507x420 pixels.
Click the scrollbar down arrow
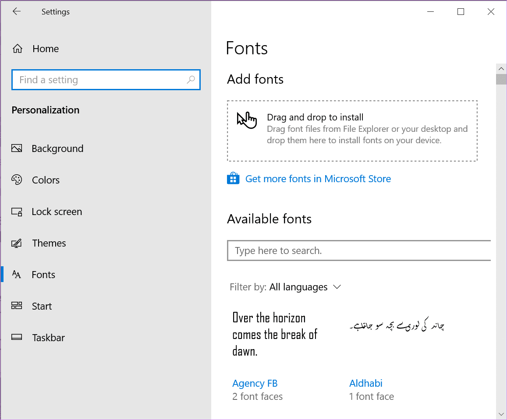pyautogui.click(x=501, y=414)
